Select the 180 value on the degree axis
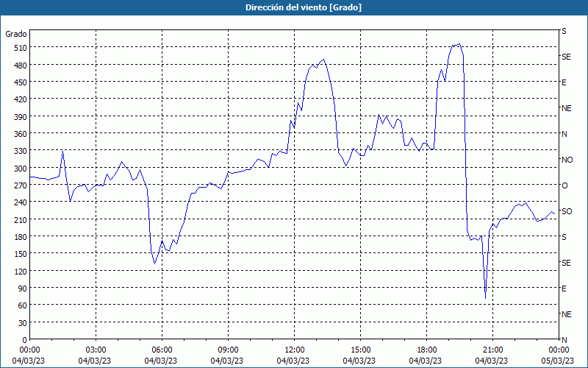Image resolution: width=588 pixels, height=368 pixels. coord(21,237)
